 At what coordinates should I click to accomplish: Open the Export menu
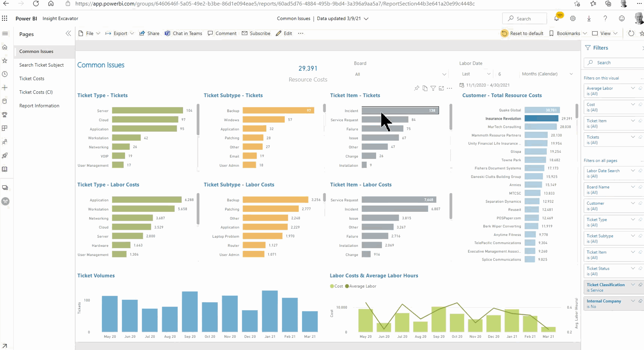120,33
